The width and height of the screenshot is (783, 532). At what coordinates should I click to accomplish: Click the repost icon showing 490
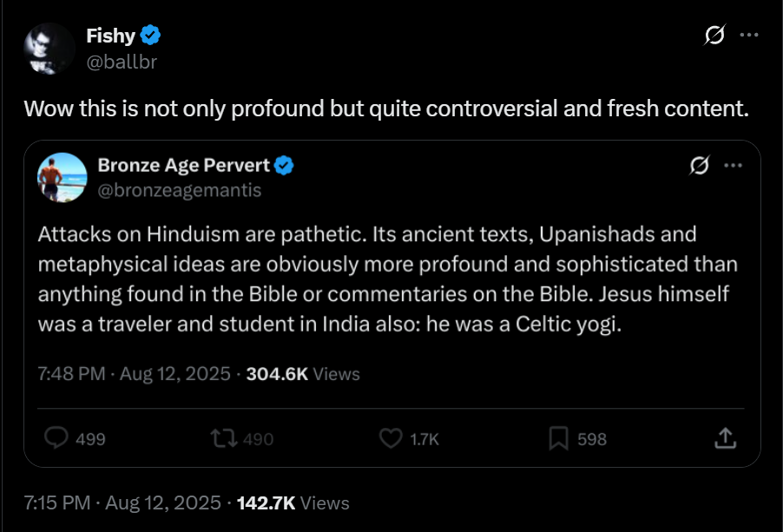coord(223,438)
